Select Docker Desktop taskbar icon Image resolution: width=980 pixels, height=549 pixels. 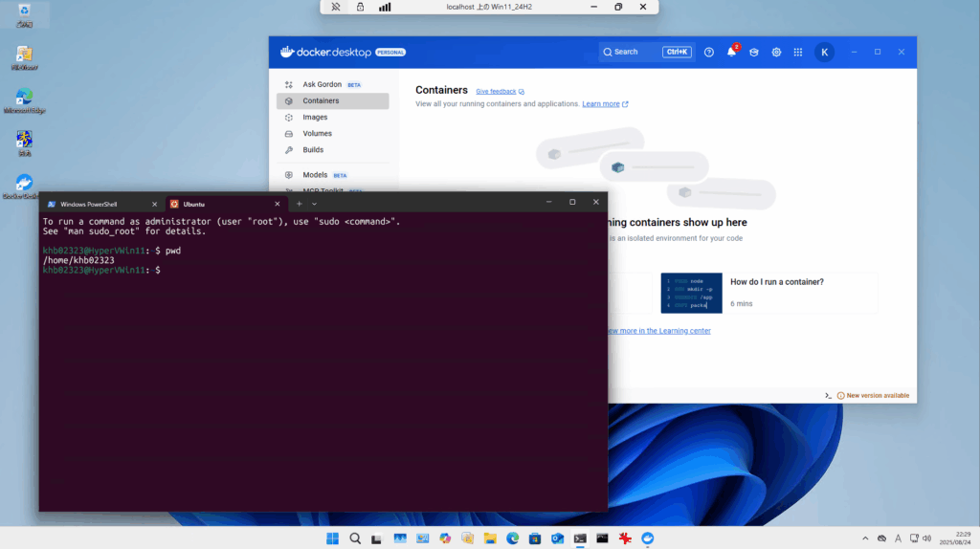(x=648, y=538)
